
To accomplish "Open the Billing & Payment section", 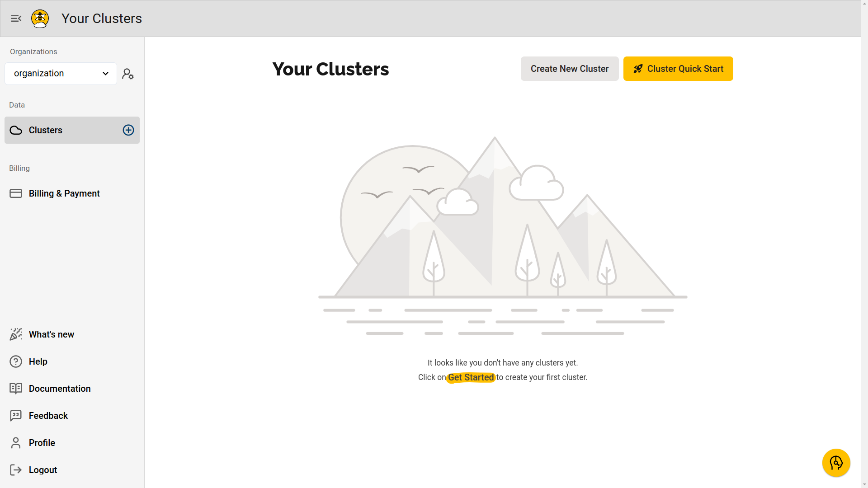I will tap(64, 193).
